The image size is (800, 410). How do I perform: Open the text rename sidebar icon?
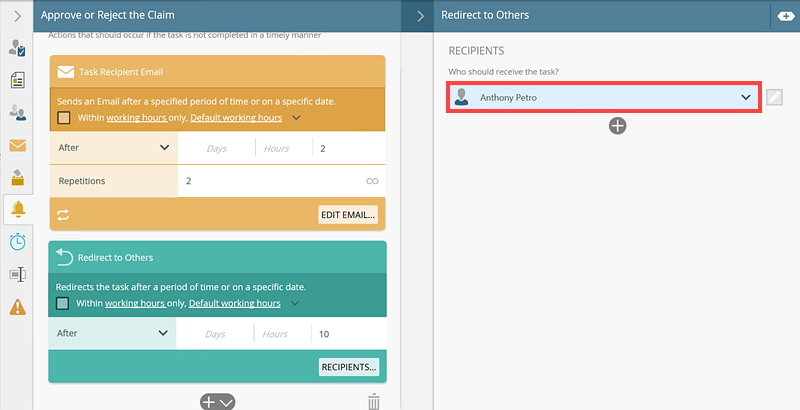[17, 274]
